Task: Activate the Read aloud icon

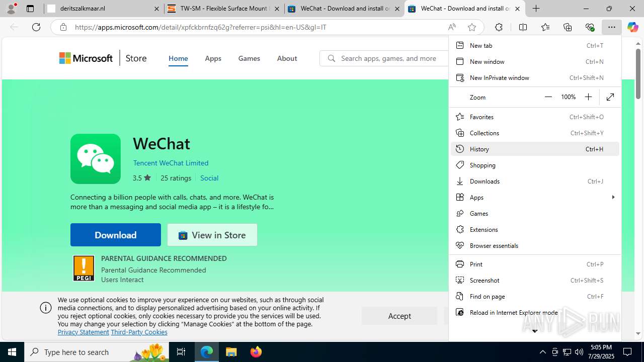Action: pos(452,27)
